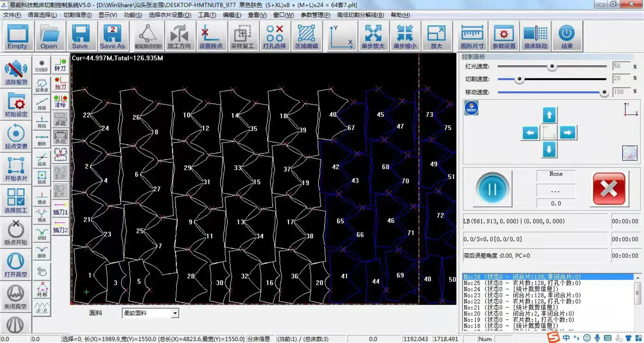Click the 切割速度 cutting speed slider handle
Image resolution: width=644 pixels, height=343 pixels.
(519, 79)
